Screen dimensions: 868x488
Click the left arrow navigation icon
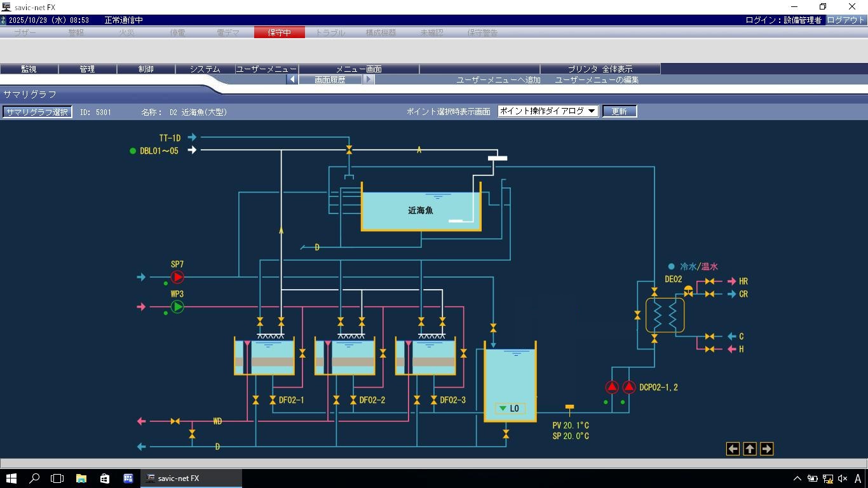click(733, 449)
